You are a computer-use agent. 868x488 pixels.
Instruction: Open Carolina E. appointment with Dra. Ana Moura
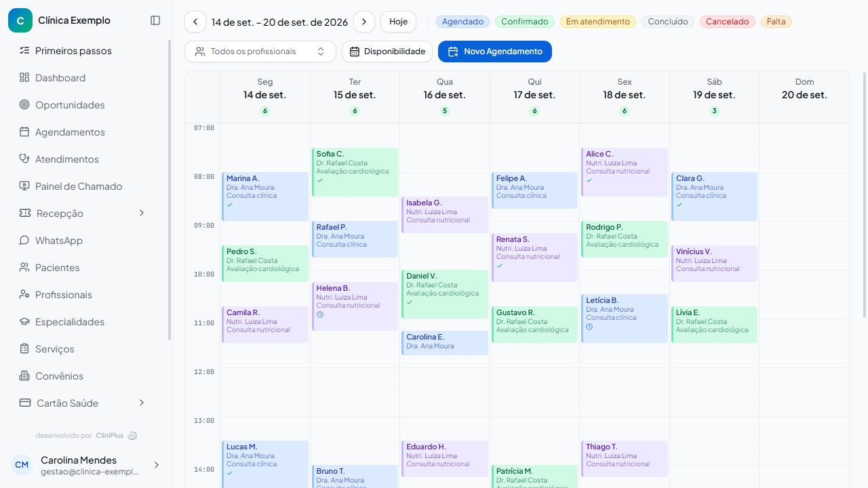point(445,343)
